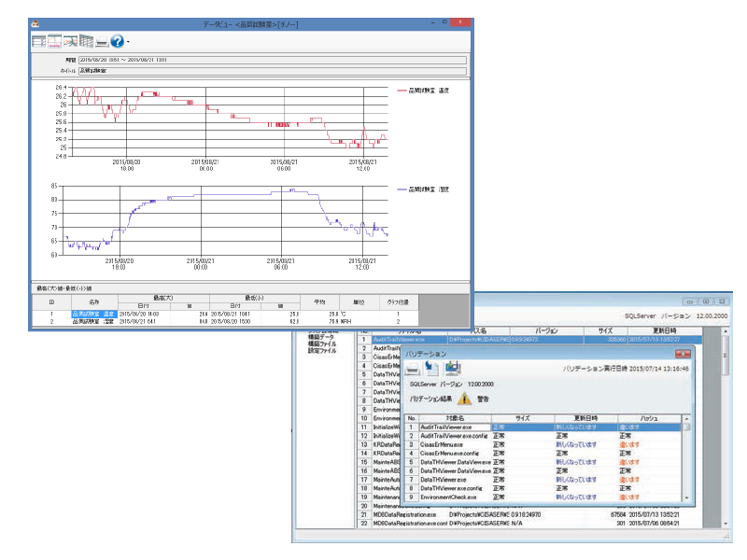
Task: Select the highlighted 品質試験室 温度 row name cell
Action: [94, 314]
